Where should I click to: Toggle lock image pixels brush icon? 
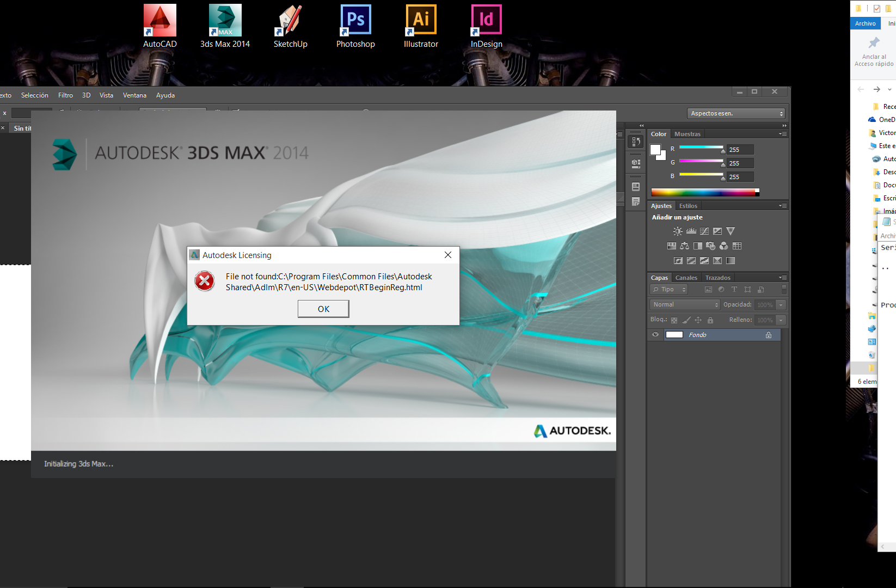[686, 320]
